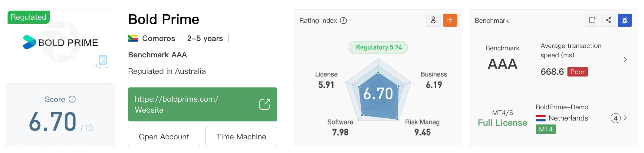Click the orange plus compare button
644x153 pixels.
tap(450, 20)
